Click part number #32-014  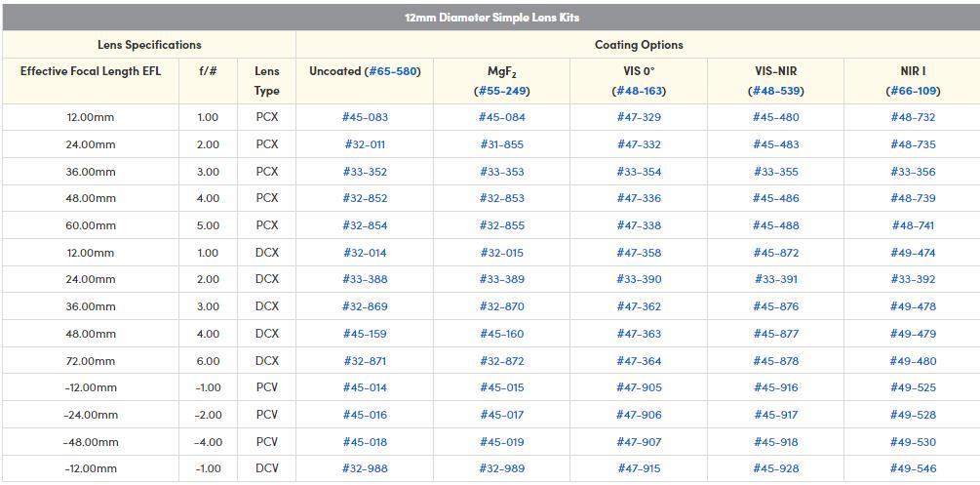tap(365, 253)
